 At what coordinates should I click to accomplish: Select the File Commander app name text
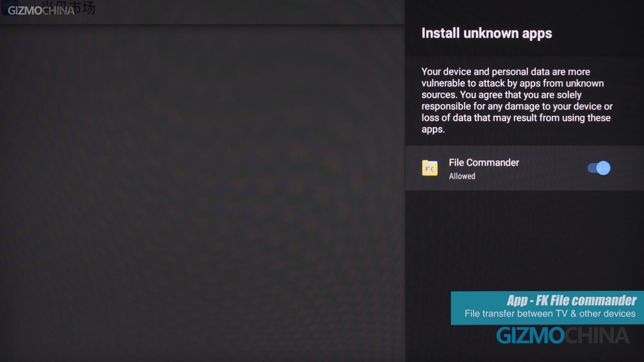coord(484,163)
